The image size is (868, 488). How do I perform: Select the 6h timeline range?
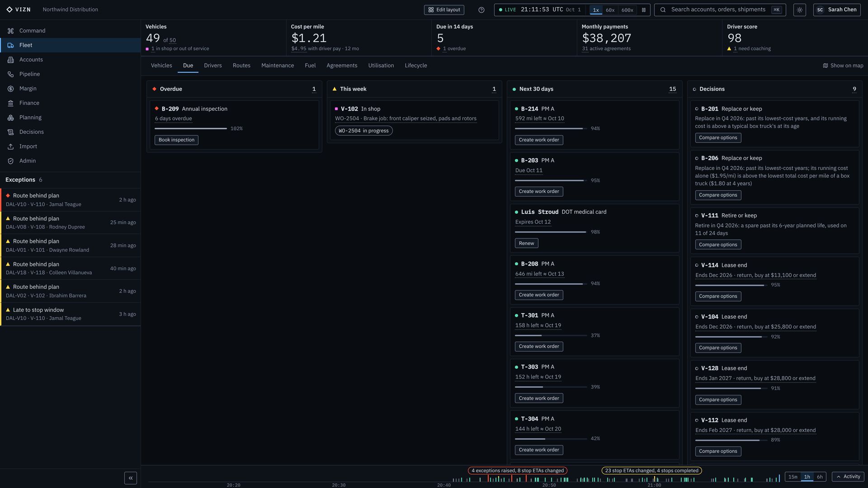pyautogui.click(x=820, y=477)
